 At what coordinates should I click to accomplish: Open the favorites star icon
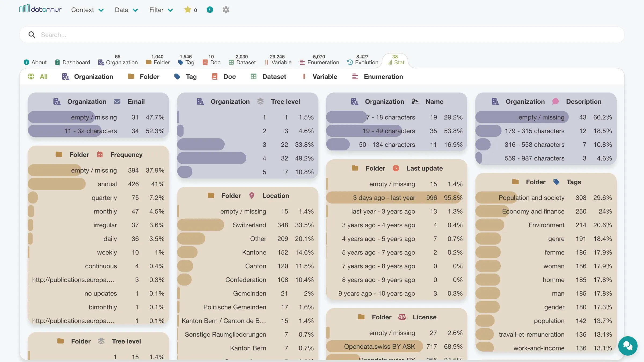pyautogui.click(x=188, y=10)
